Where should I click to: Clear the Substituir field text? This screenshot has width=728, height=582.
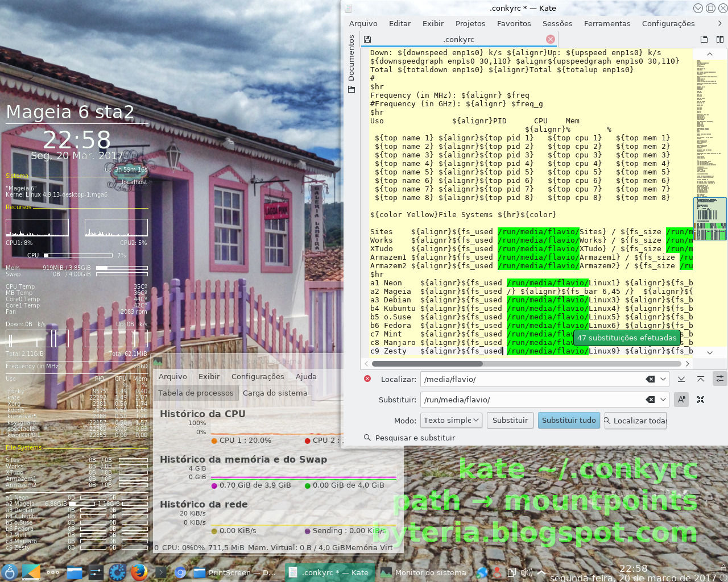pyautogui.click(x=650, y=400)
